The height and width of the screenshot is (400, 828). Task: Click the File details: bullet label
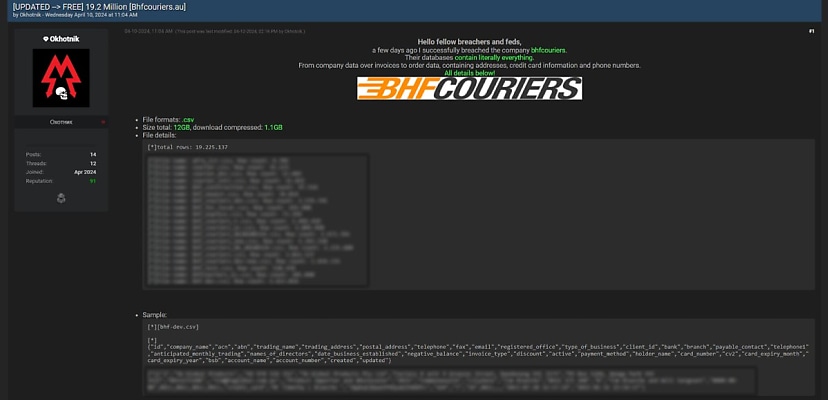[159, 135]
